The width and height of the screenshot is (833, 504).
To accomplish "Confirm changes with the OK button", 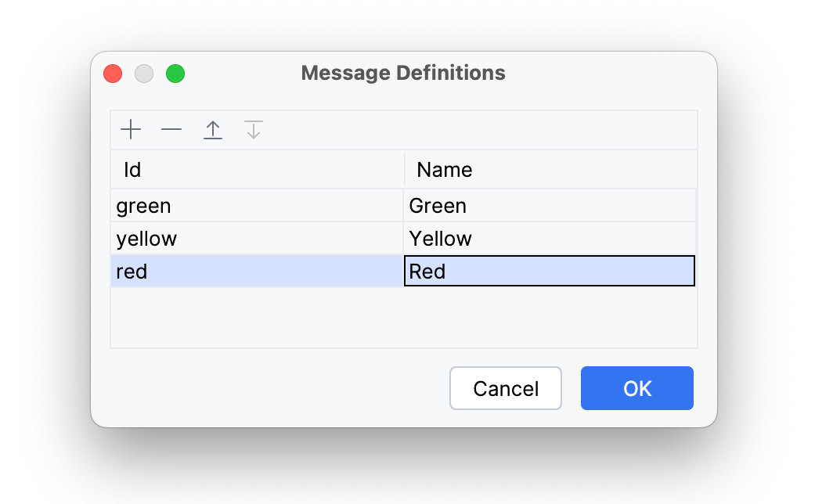I will click(x=636, y=388).
